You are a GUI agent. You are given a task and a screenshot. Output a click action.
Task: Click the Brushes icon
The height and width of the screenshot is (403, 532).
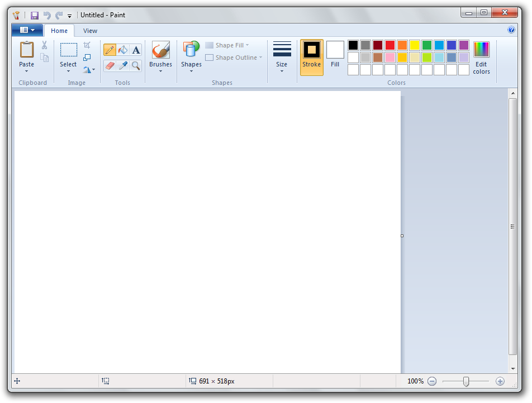160,50
